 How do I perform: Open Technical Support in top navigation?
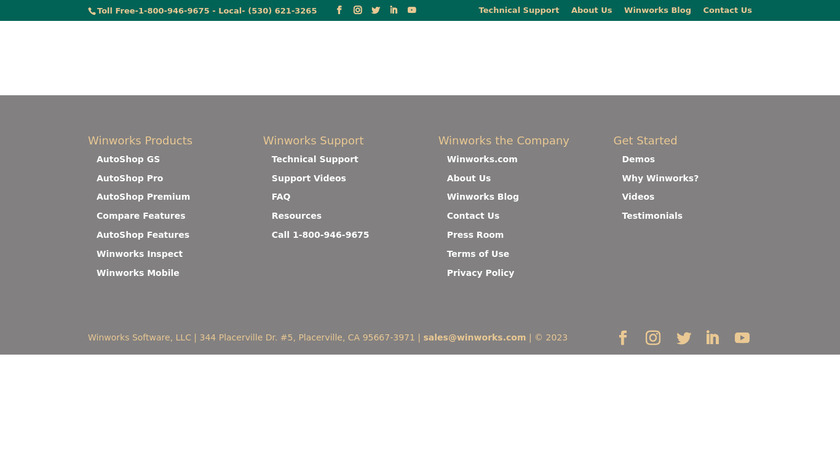coord(519,10)
